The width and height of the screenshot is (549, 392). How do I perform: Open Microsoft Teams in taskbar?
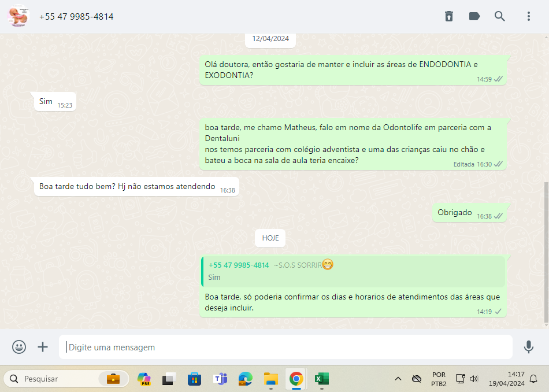click(220, 379)
